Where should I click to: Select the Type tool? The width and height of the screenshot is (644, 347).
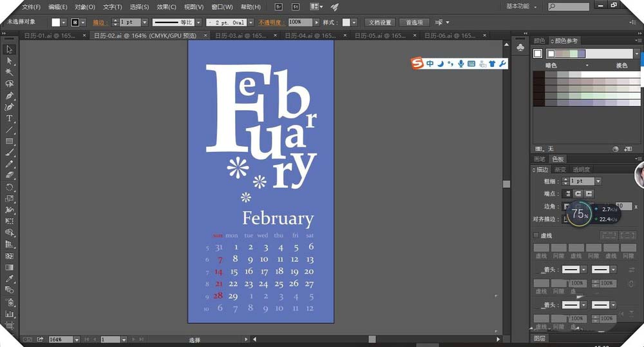point(10,118)
